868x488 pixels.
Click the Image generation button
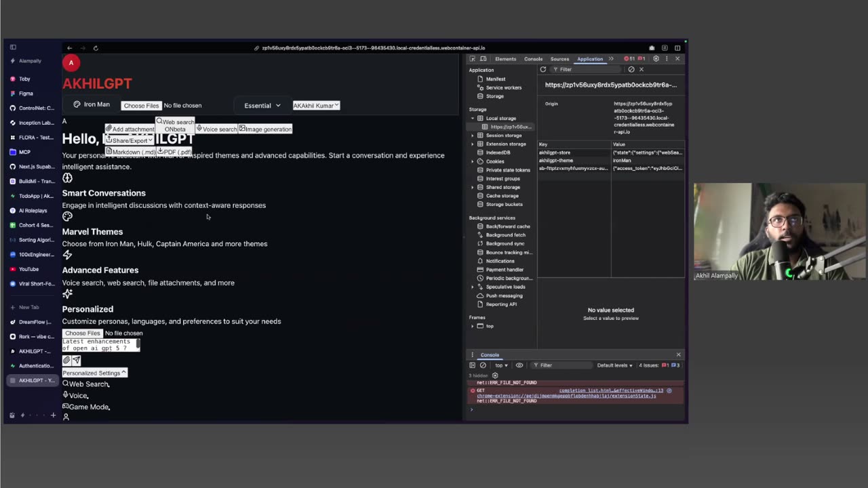(265, 129)
